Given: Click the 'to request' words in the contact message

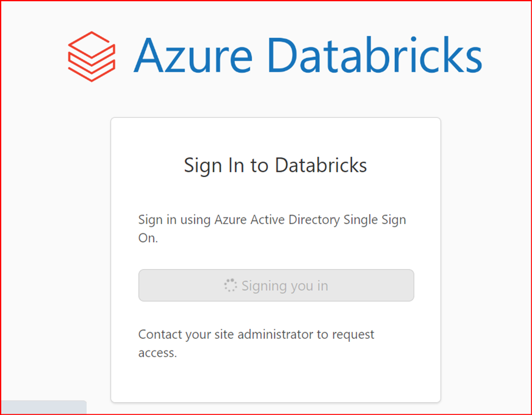Looking at the screenshot, I should coord(346,335).
